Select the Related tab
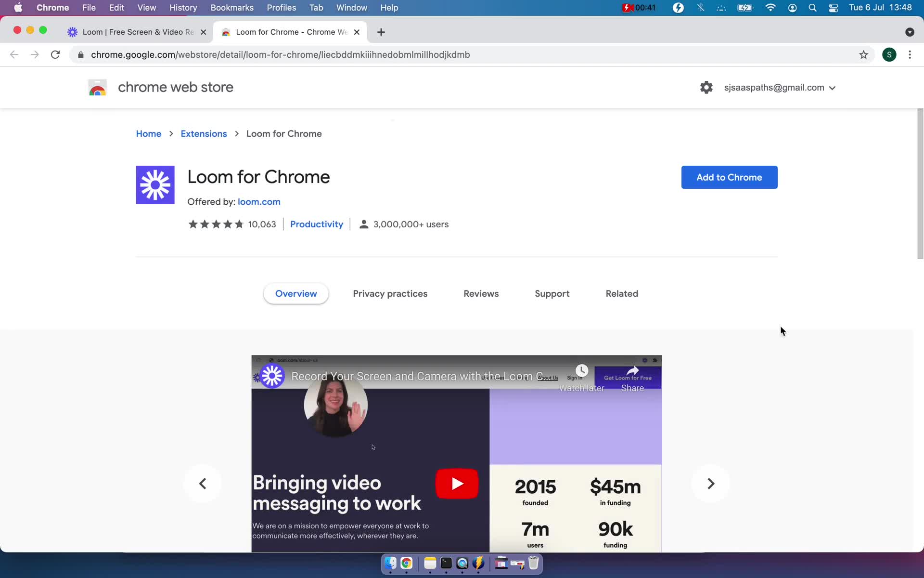 pos(622,293)
